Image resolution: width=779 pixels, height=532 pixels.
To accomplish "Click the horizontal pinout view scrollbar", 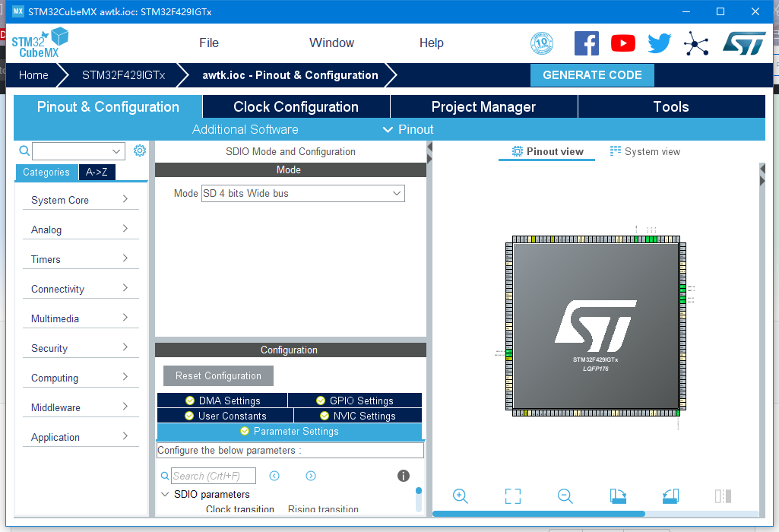I will pyautogui.click(x=539, y=514).
